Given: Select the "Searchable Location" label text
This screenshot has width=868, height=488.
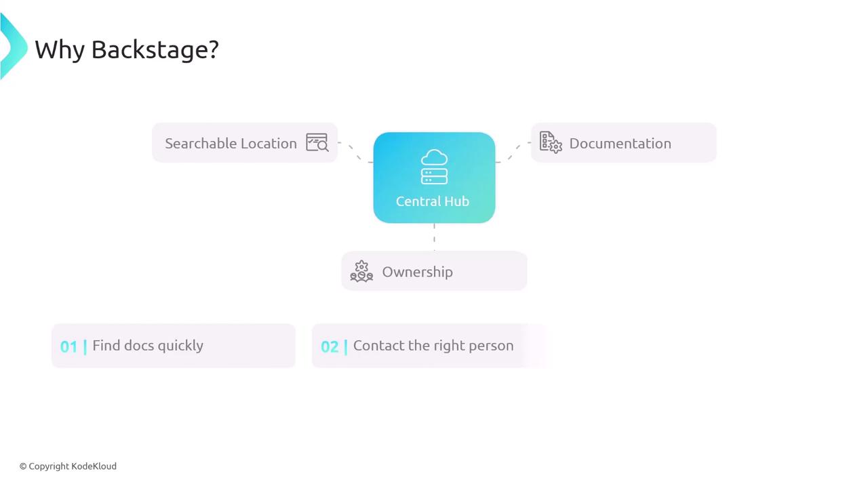Looking at the screenshot, I should click(x=231, y=144).
